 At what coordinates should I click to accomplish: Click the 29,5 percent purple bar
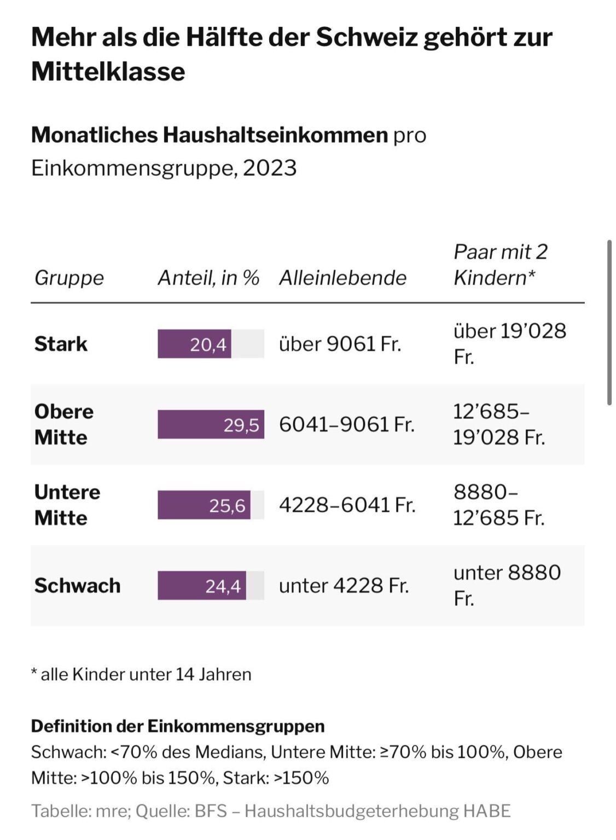[211, 424]
